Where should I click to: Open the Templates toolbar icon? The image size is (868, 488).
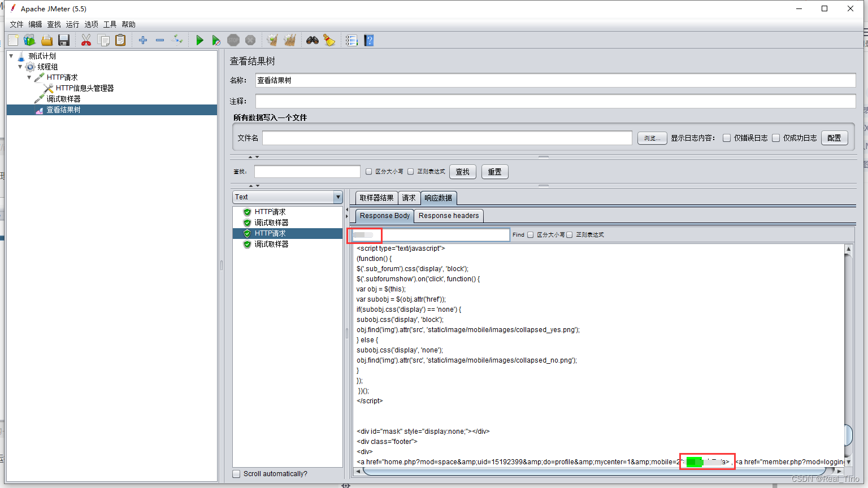(x=30, y=40)
